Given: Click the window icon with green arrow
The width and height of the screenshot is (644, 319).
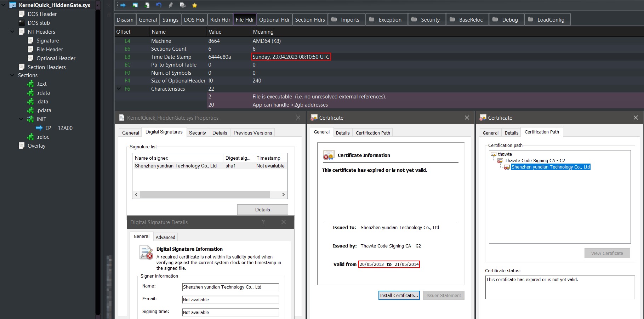Looking at the screenshot, I should coord(135,5).
